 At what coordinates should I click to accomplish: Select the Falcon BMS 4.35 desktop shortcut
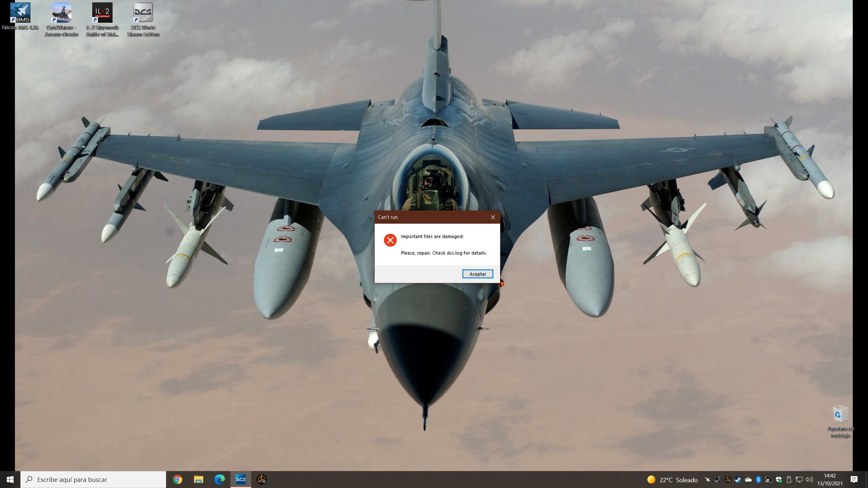point(20,16)
